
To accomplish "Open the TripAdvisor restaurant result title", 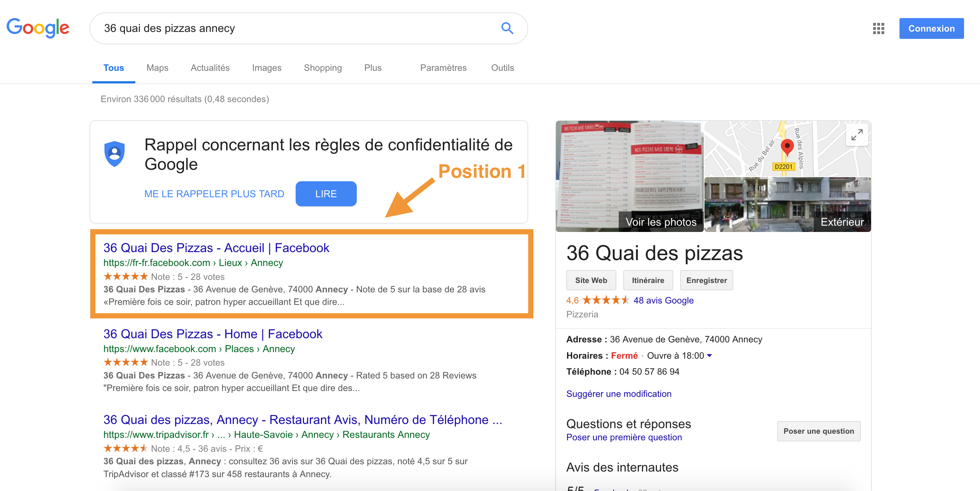I will [303, 419].
